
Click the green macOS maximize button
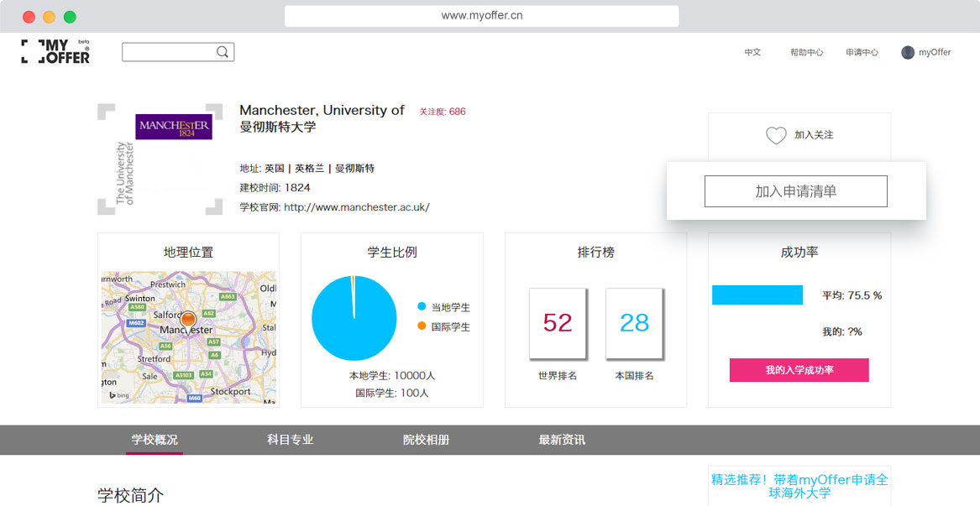[70, 17]
